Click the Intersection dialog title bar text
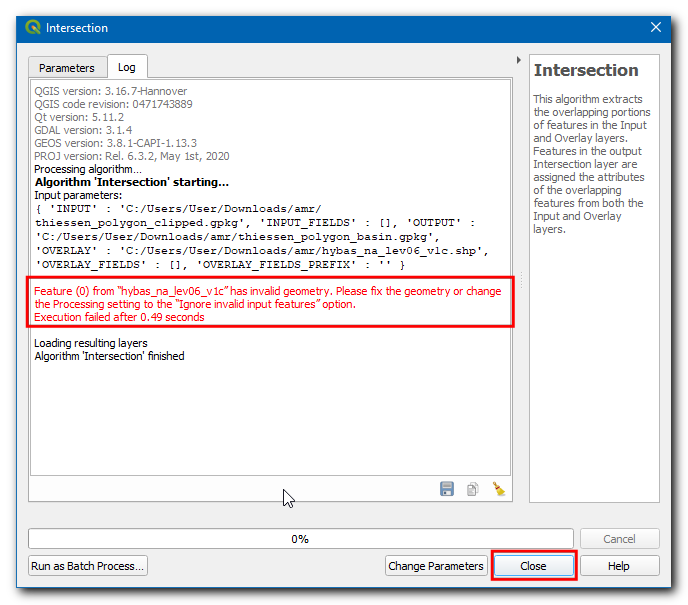688x605 pixels. [77, 28]
